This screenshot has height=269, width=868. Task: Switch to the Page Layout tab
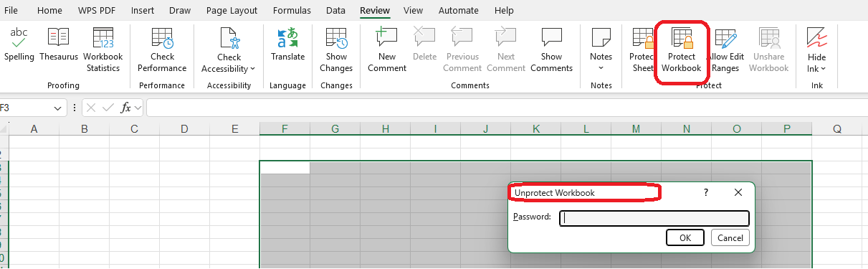point(232,11)
